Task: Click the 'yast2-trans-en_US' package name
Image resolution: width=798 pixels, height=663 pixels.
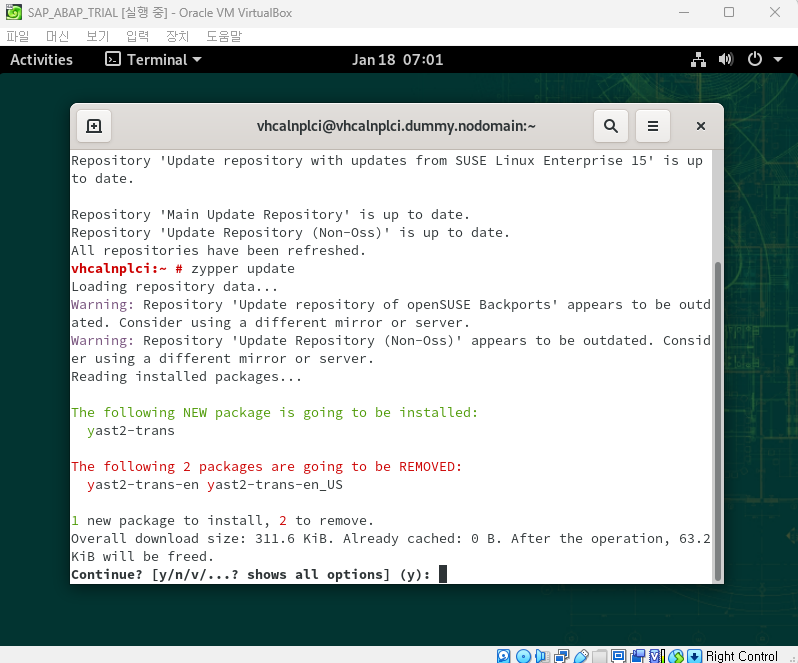Action: coord(275,485)
